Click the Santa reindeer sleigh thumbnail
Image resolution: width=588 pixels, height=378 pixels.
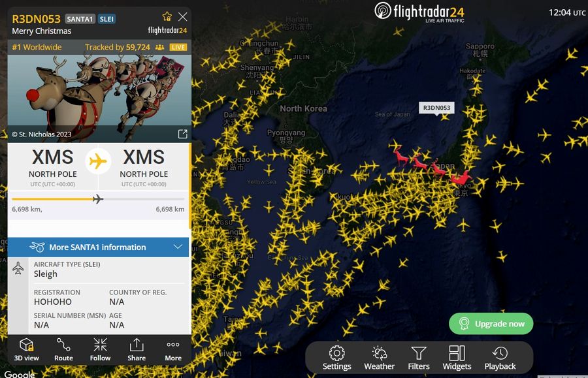click(99, 99)
